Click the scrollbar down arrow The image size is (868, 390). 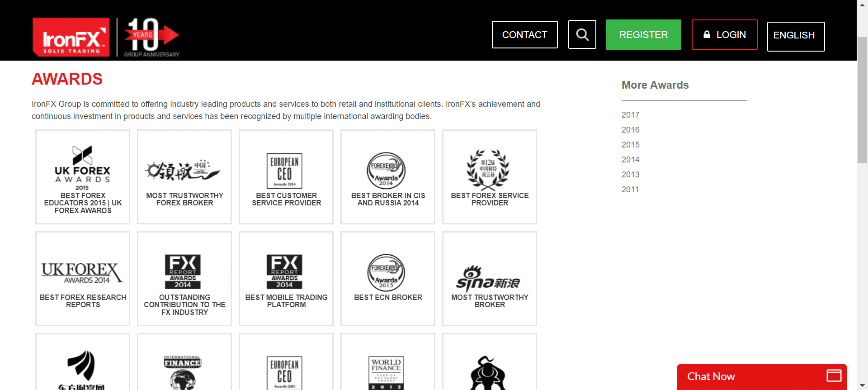tap(862, 385)
